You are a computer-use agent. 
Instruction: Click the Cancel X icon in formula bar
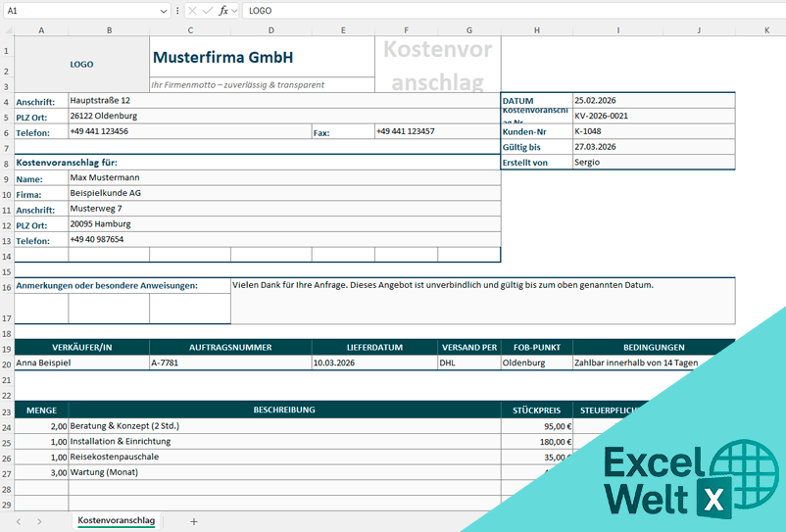tap(191, 10)
